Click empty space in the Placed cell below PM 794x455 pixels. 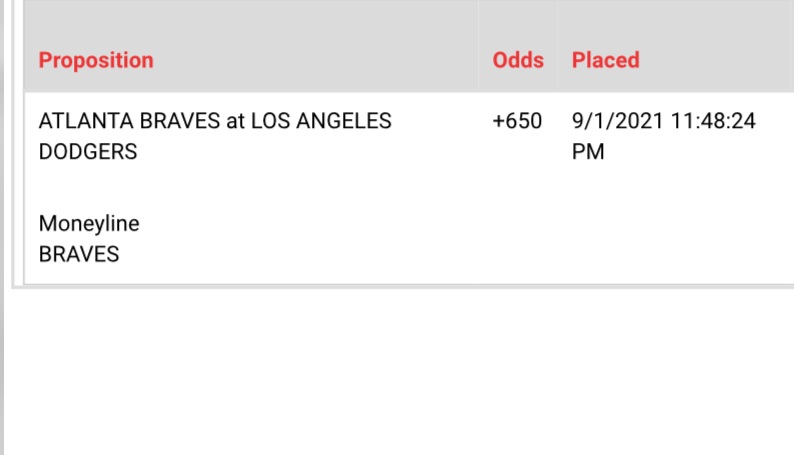(x=675, y=223)
